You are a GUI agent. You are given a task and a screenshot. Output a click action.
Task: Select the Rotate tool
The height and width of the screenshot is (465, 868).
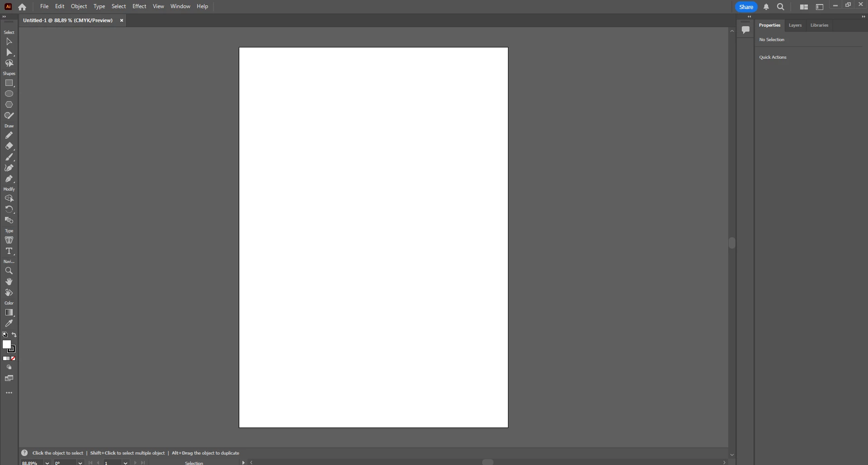pyautogui.click(x=9, y=210)
